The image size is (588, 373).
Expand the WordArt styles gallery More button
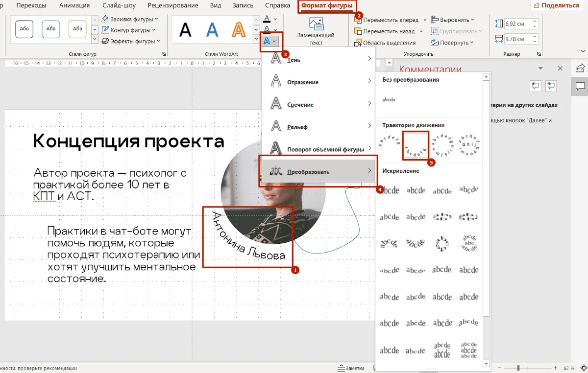pyautogui.click(x=256, y=39)
